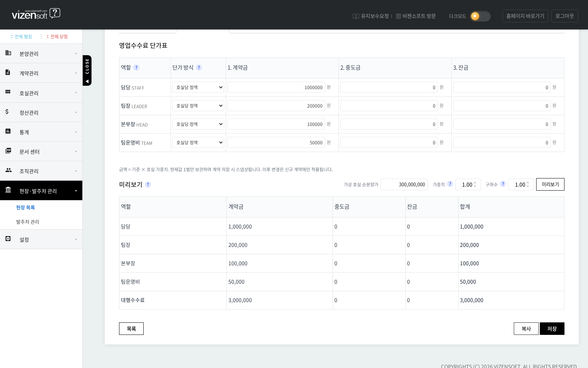Expand the 정산관리 menu
Screen dimensions: 588x368
coord(41,112)
